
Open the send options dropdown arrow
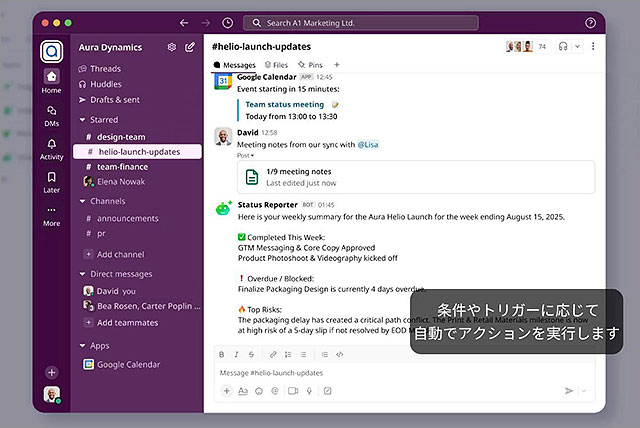point(583,391)
